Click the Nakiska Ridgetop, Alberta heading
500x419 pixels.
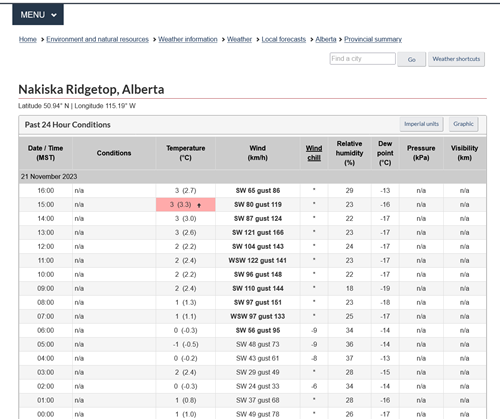[91, 89]
